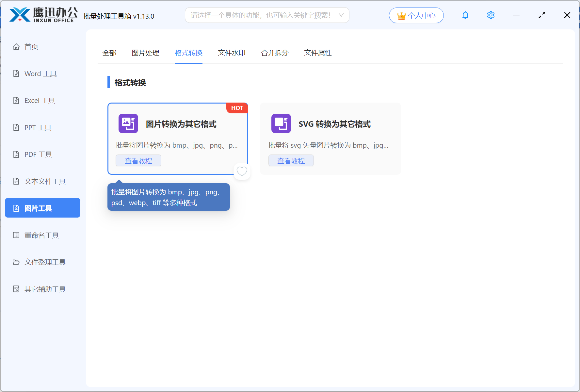Click 查看教程 under SVG conversion
580x392 pixels.
[x=291, y=160]
